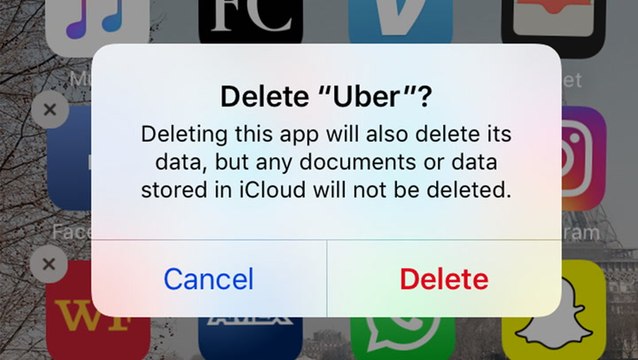Open the Amex app icon
Screen dimensions: 638x360
point(251,338)
